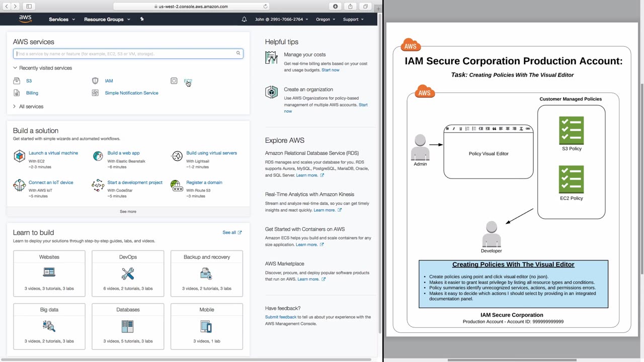The width and height of the screenshot is (644, 362).
Task: Click the Billing service icon
Action: point(17,93)
